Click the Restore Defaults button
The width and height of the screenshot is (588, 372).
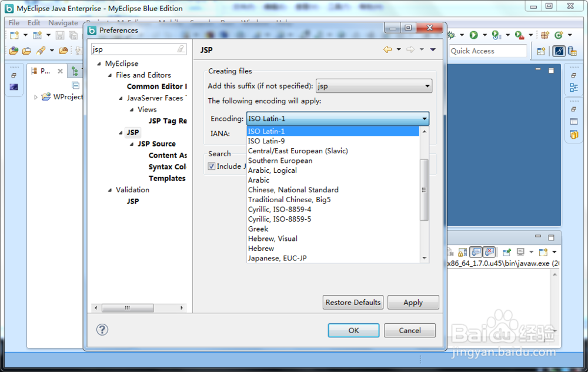click(x=353, y=302)
